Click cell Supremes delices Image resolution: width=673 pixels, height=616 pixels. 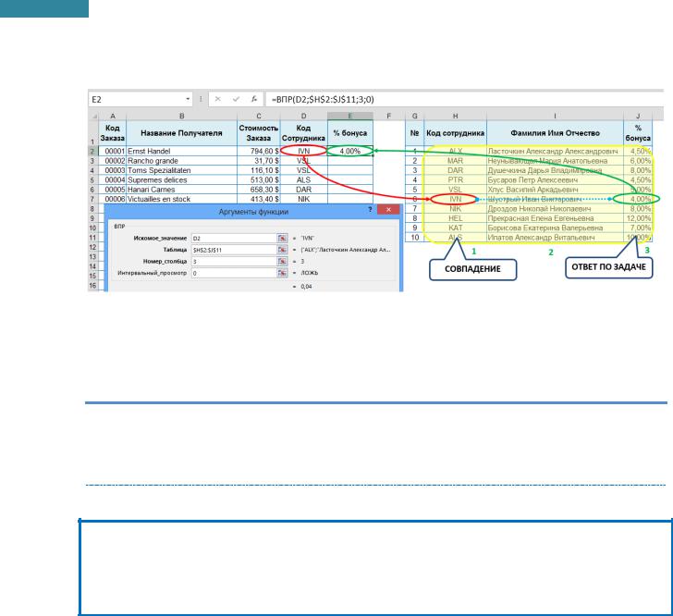point(181,180)
